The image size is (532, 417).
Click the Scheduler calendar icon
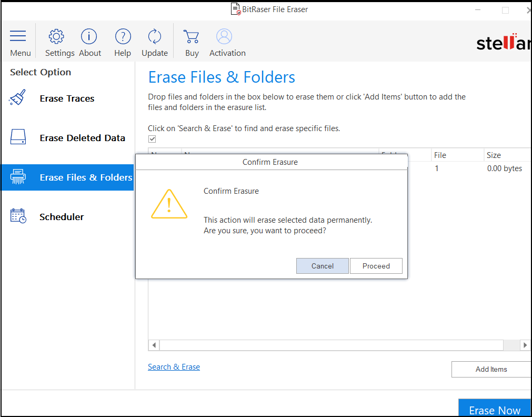(x=18, y=216)
